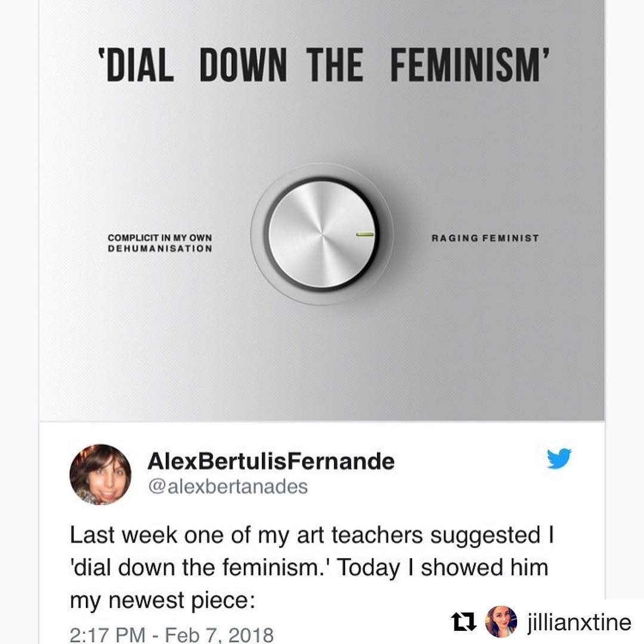Click the jillianxtine username
The width and height of the screenshot is (644, 644).
tap(579, 623)
